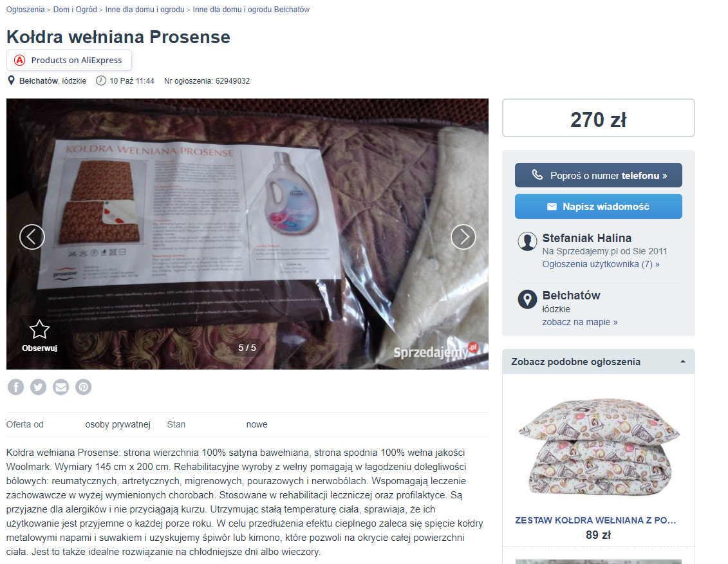Share listing on Pinterest icon

click(x=84, y=387)
